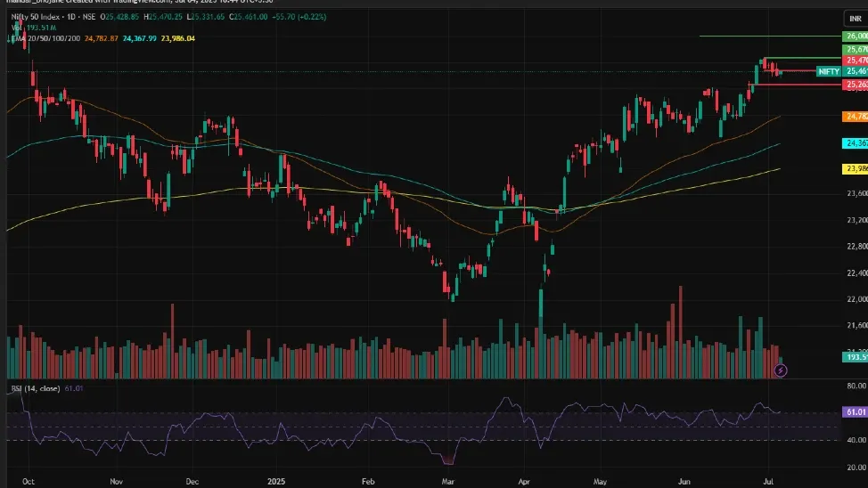The image size is (868, 488).
Task: Click the 80.00 RSI scale tick
Action: click(x=856, y=386)
